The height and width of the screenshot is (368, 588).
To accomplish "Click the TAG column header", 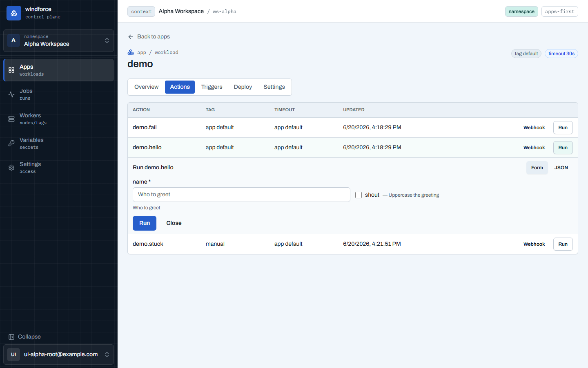I will 210,110.
